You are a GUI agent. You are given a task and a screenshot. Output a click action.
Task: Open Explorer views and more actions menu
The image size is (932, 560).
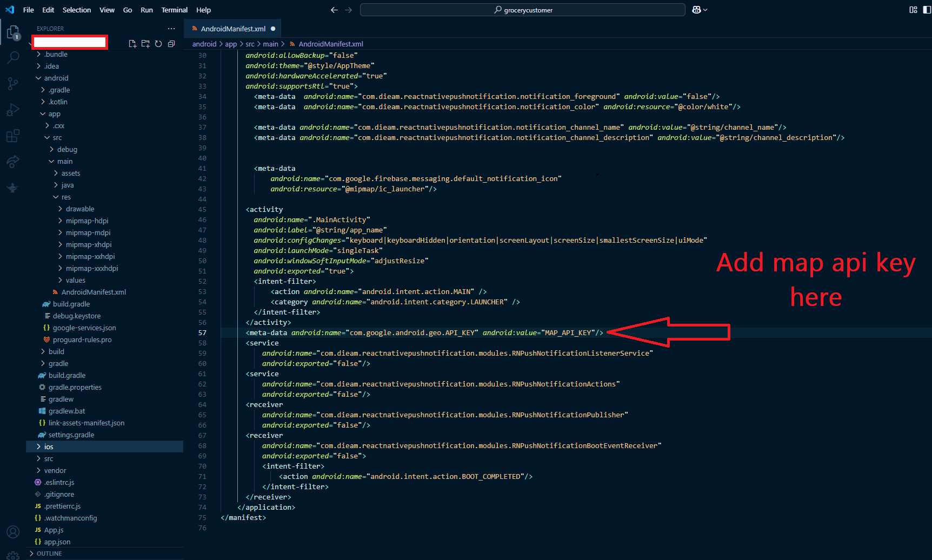tap(171, 29)
